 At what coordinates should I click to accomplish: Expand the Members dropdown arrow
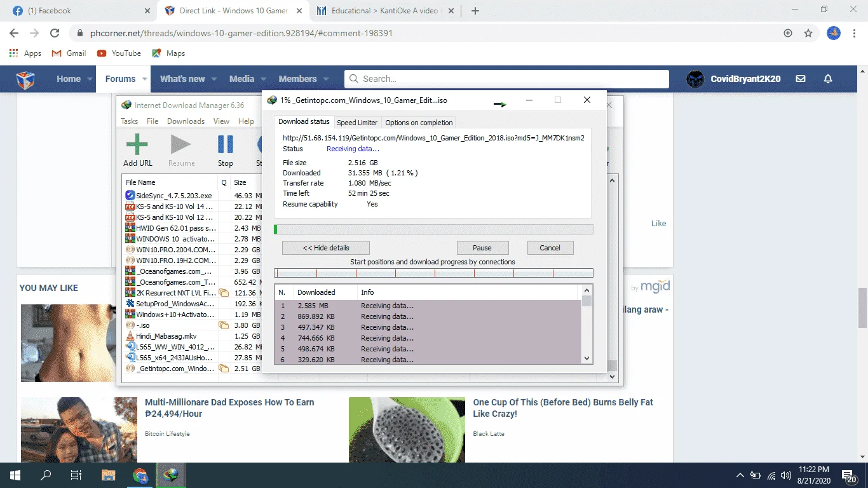pyautogui.click(x=326, y=79)
